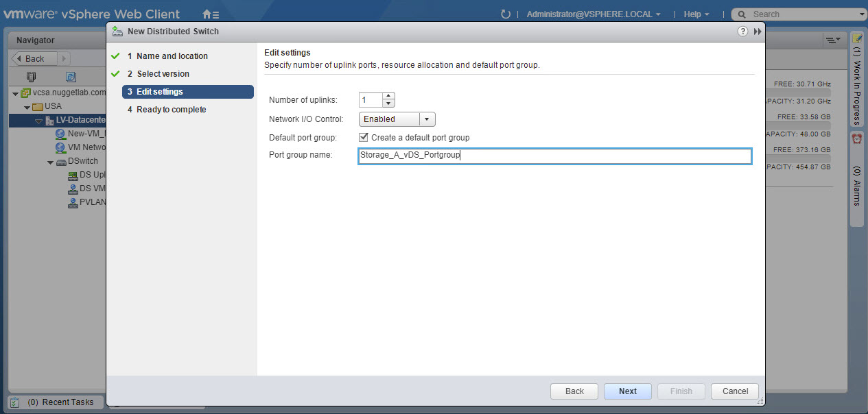
Task: Open the wizard help question mark icon
Action: [x=742, y=32]
